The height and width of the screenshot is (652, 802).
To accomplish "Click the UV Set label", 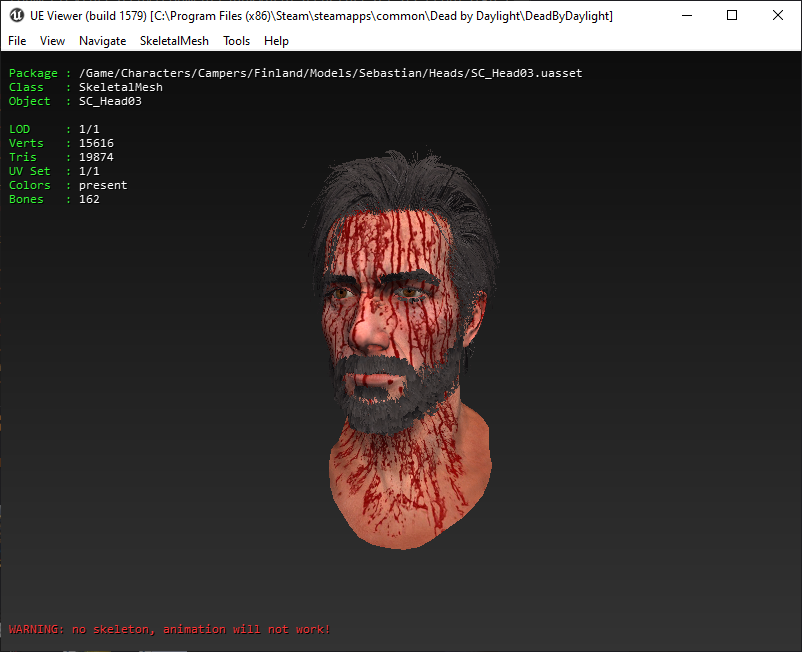I will (29, 171).
